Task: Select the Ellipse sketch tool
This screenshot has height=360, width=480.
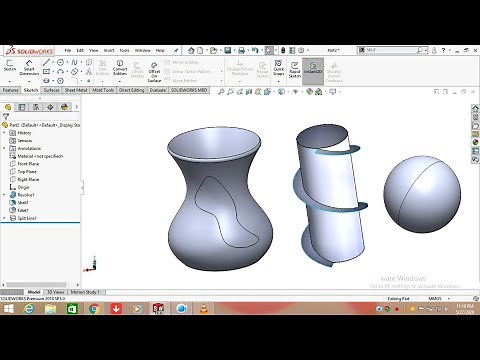Action: 74,71
